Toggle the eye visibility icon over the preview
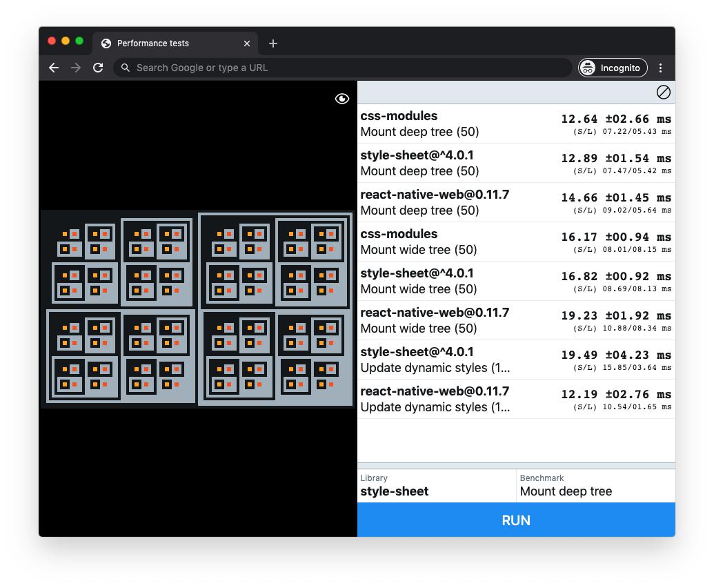This screenshot has height=588, width=714. (342, 99)
